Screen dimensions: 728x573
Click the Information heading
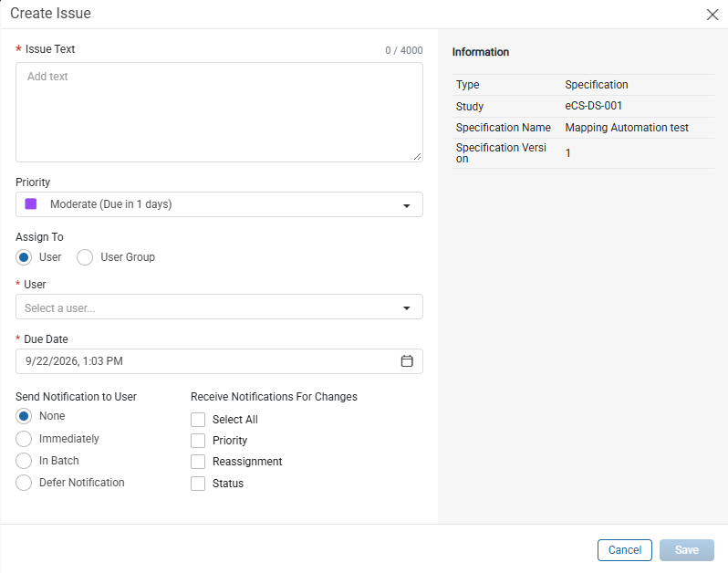coord(481,52)
